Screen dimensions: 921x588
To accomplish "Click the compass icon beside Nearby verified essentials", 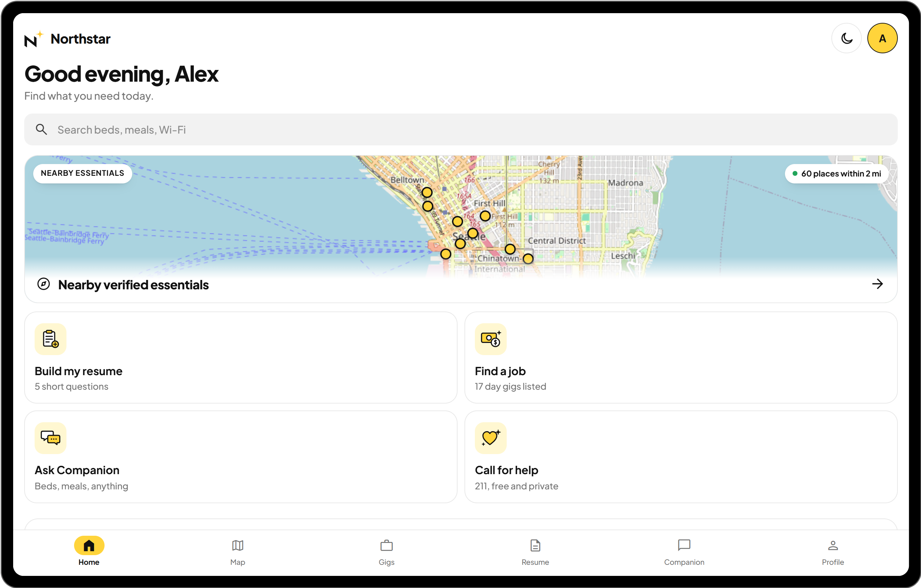I will tap(44, 284).
